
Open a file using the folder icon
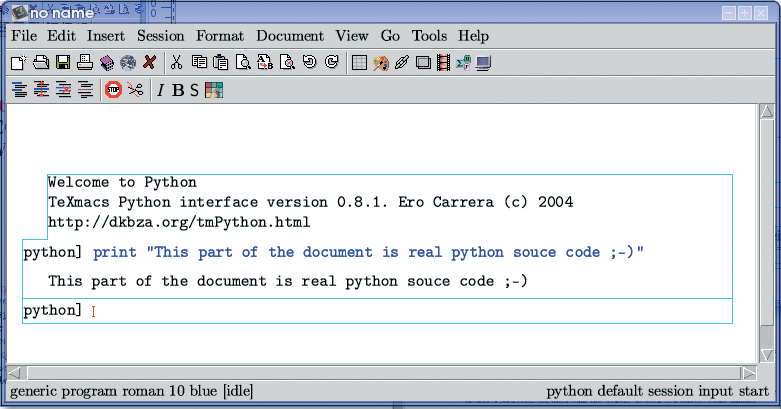[41, 63]
